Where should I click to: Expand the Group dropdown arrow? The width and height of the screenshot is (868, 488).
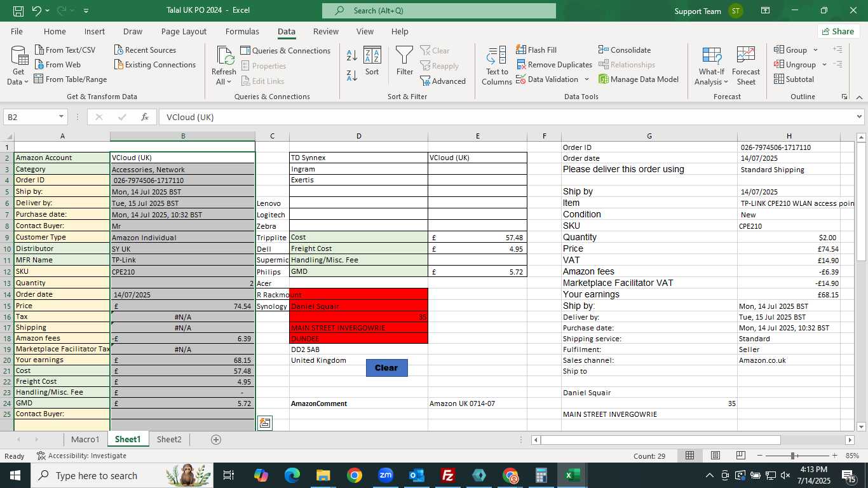[x=815, y=50]
